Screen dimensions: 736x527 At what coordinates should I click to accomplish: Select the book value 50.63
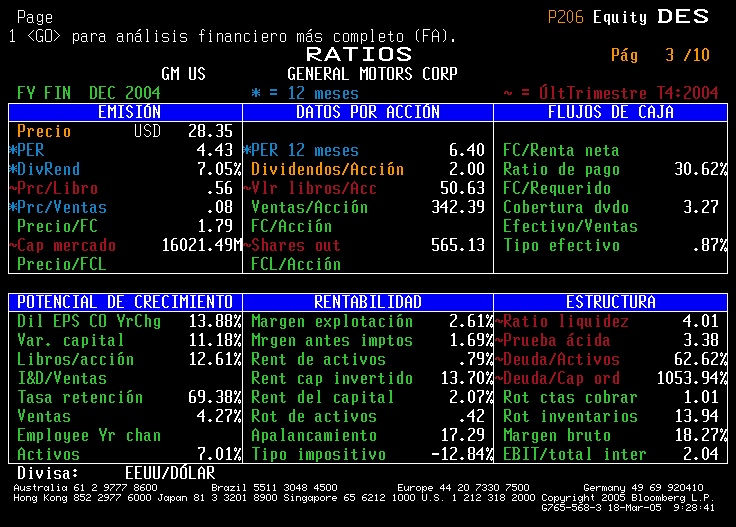462,188
